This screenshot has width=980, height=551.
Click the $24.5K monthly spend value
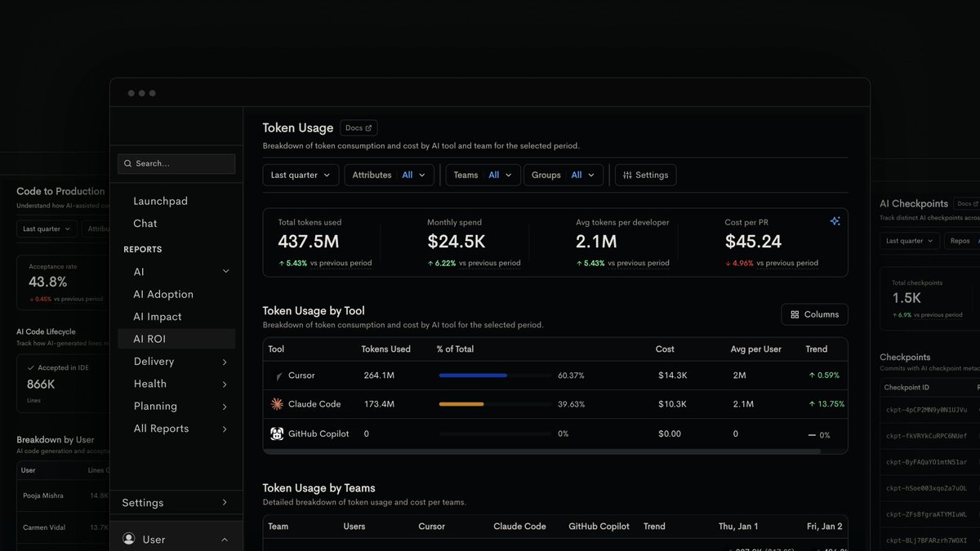pyautogui.click(x=457, y=242)
